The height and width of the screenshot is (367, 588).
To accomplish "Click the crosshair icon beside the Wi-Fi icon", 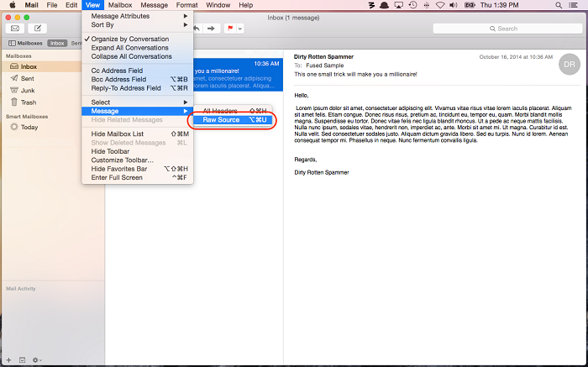I will [427, 5].
